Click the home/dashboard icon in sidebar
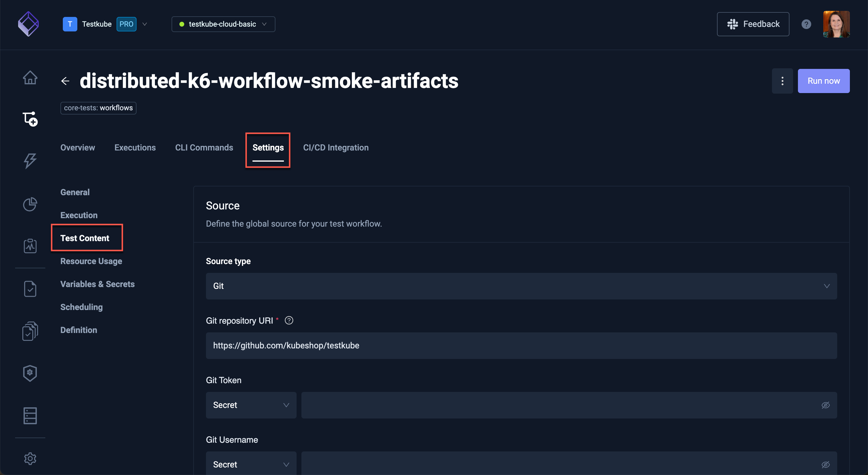The height and width of the screenshot is (475, 868). [x=30, y=77]
